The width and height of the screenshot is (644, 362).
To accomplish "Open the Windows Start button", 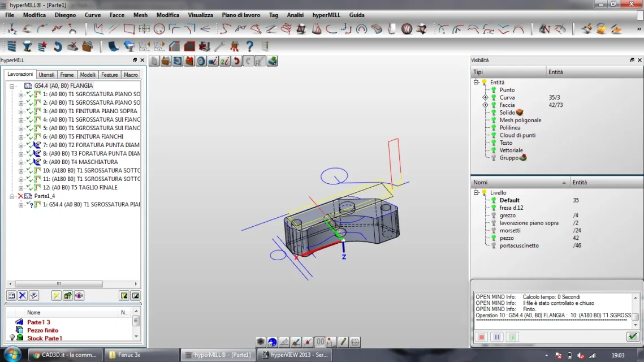I will [12, 355].
